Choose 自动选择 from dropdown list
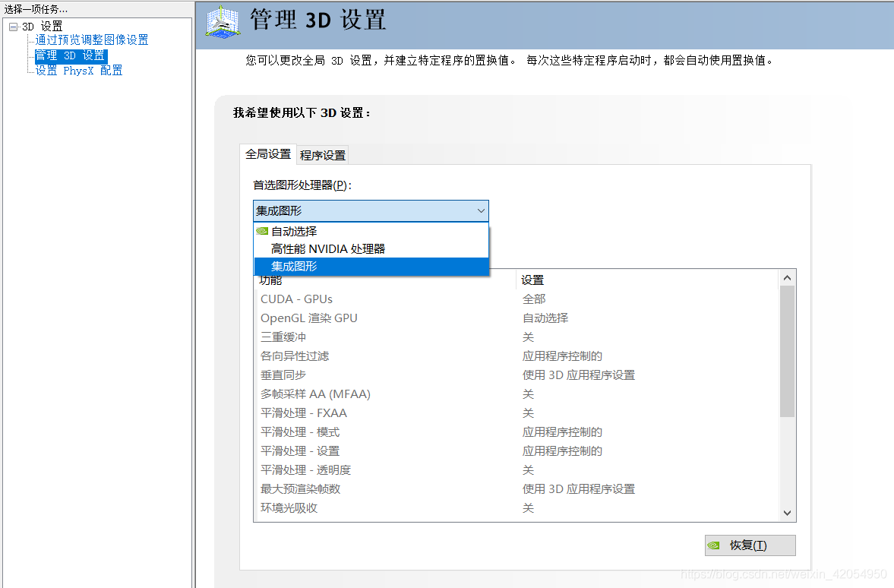The image size is (894, 588). point(371,232)
